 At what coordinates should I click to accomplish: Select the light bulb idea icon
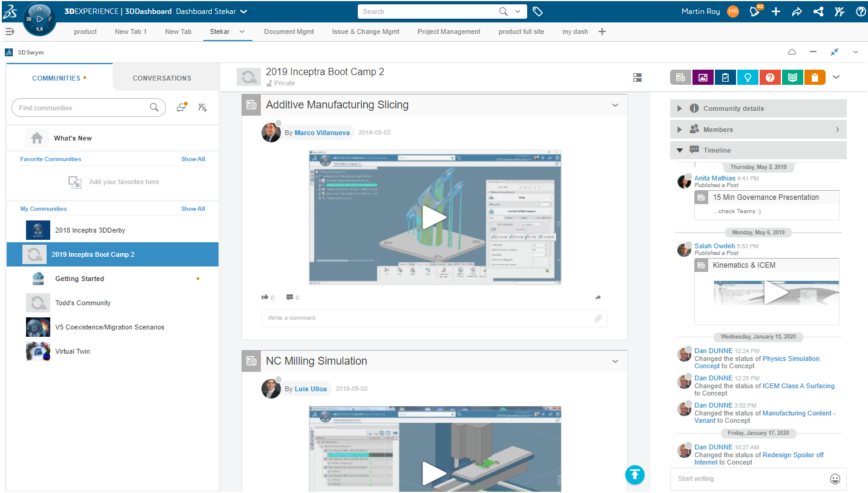[748, 78]
